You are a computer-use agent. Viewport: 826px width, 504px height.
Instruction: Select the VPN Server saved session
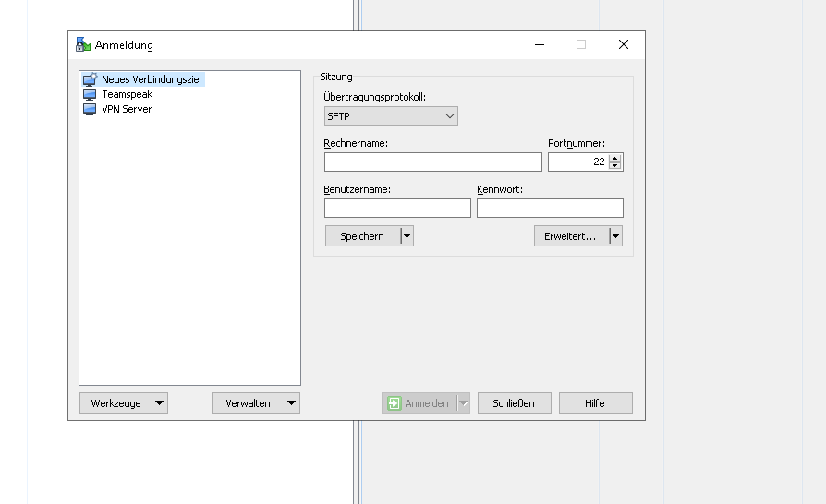click(x=127, y=109)
